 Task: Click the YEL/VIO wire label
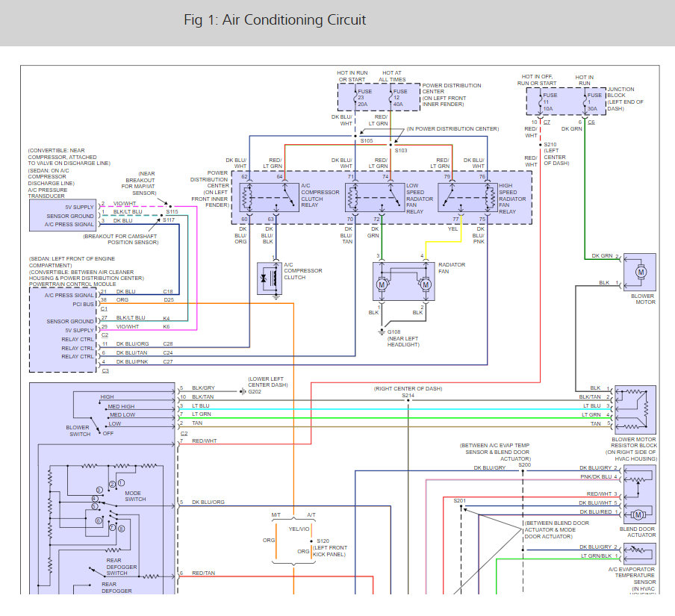(299, 529)
